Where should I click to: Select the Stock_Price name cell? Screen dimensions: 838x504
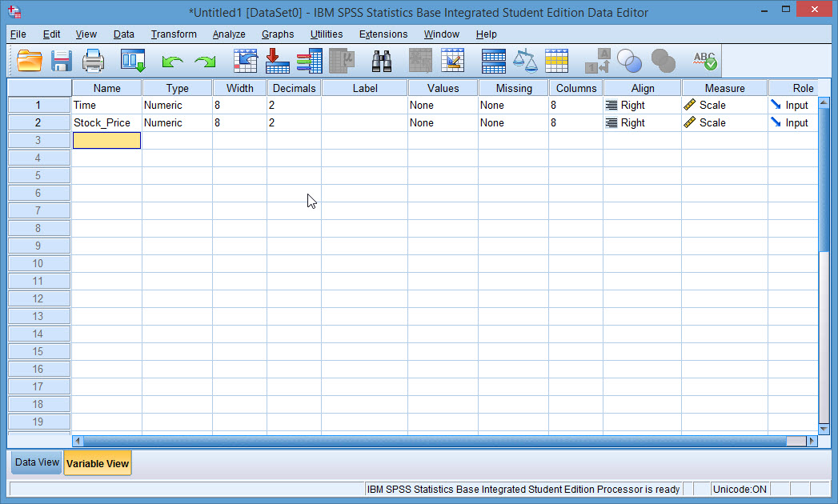pyautogui.click(x=107, y=123)
